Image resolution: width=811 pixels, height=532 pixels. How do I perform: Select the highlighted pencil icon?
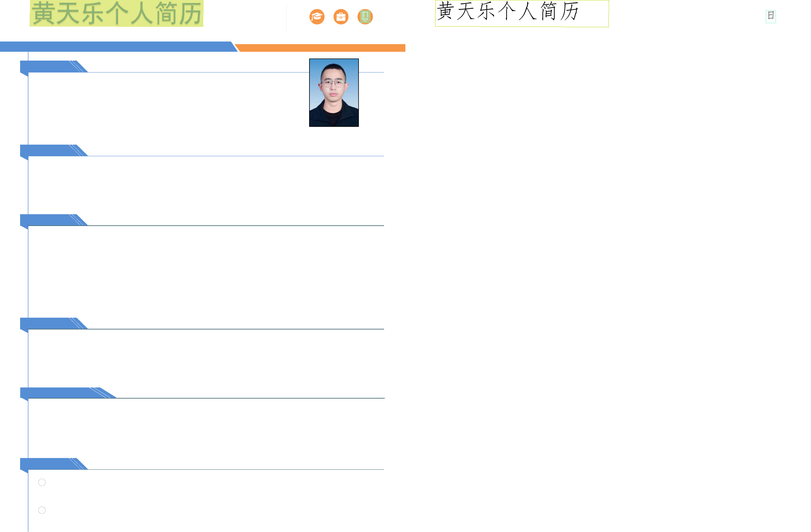[365, 17]
